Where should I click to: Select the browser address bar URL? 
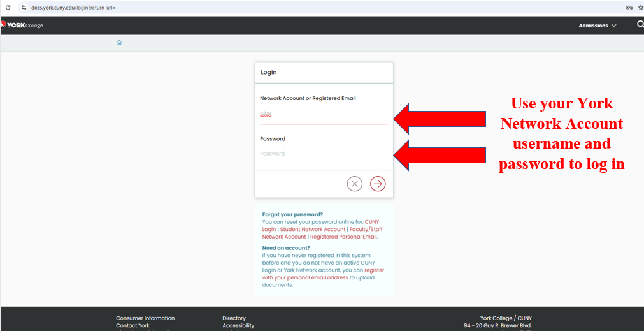(73, 8)
